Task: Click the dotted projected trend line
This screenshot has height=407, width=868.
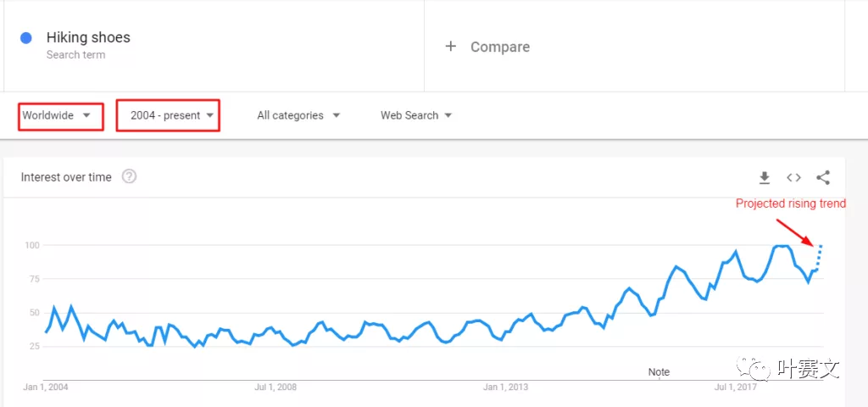Action: (819, 254)
